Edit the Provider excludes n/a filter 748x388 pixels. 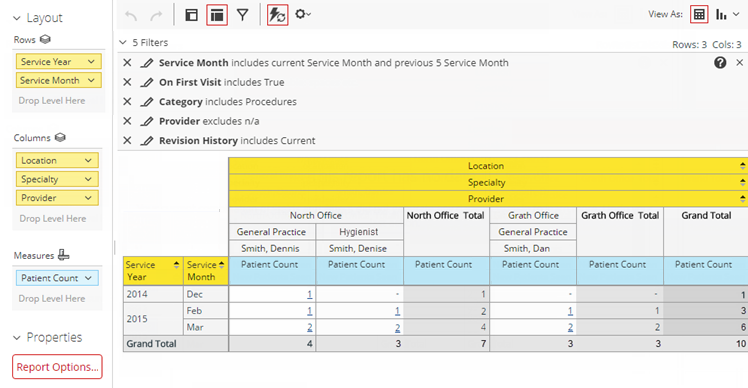[x=147, y=122]
